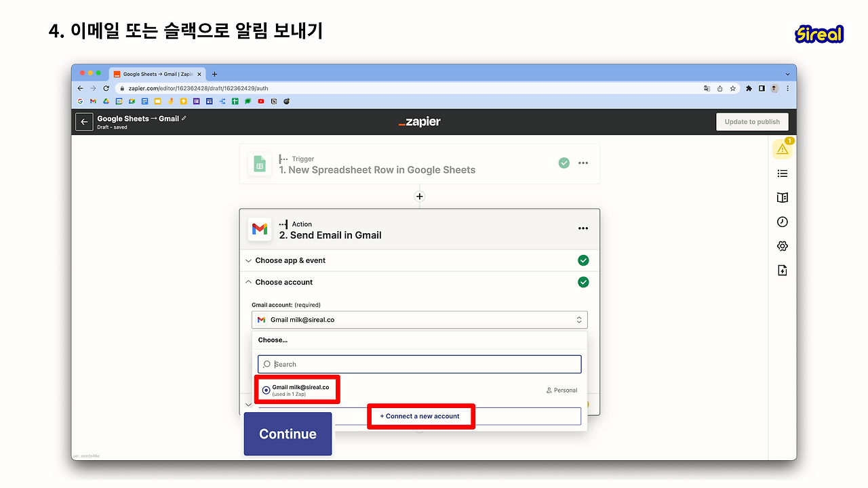The width and height of the screenshot is (868, 488).
Task: Go back in the browser toolbar
Action: [x=80, y=88]
